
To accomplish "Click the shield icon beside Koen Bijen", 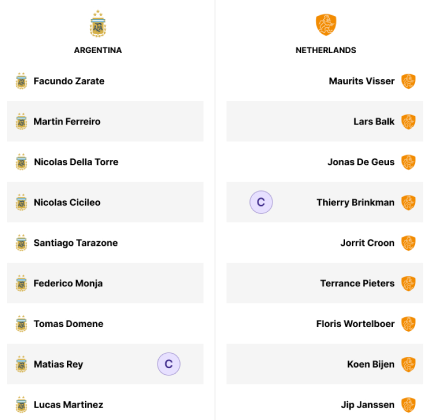I will (408, 364).
